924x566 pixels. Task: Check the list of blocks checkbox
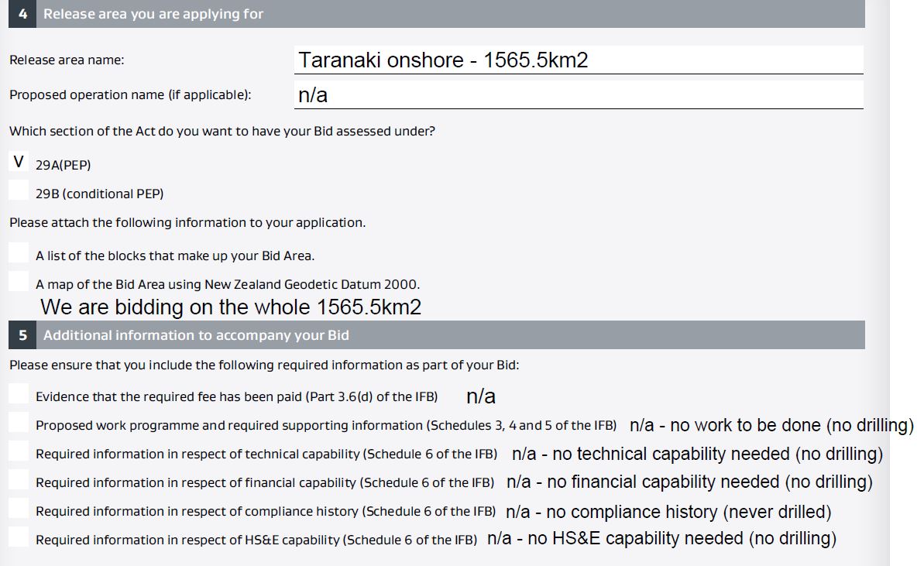pos(19,252)
